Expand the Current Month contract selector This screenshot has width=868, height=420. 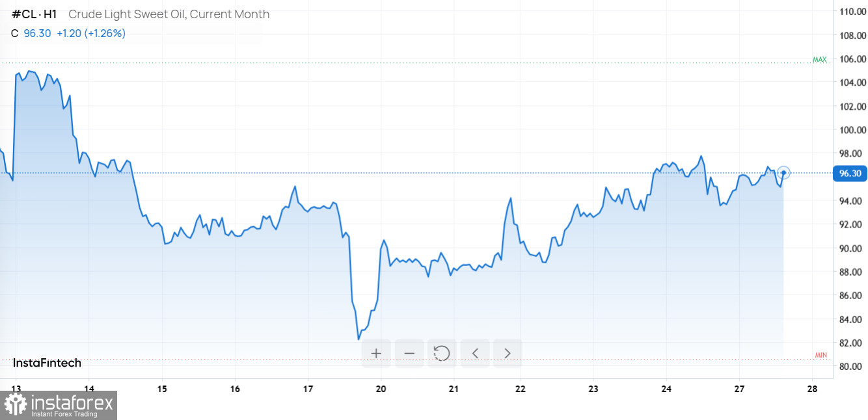(229, 14)
